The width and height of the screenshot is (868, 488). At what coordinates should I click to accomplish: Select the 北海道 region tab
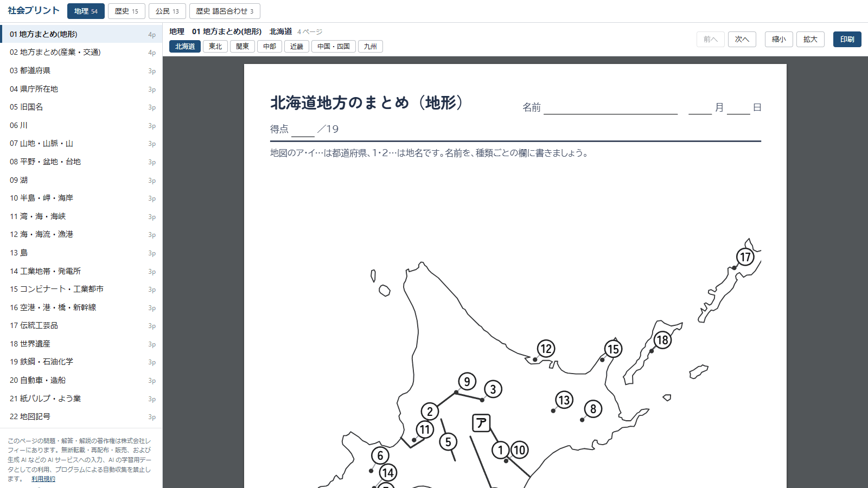click(x=185, y=47)
